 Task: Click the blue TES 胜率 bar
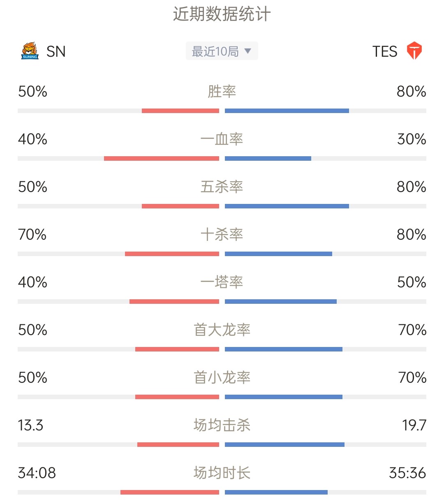(287, 111)
